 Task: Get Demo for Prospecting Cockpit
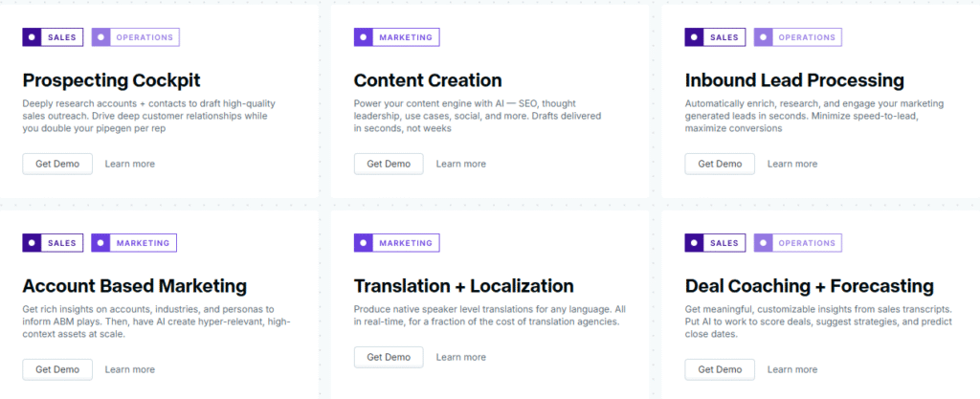57,164
